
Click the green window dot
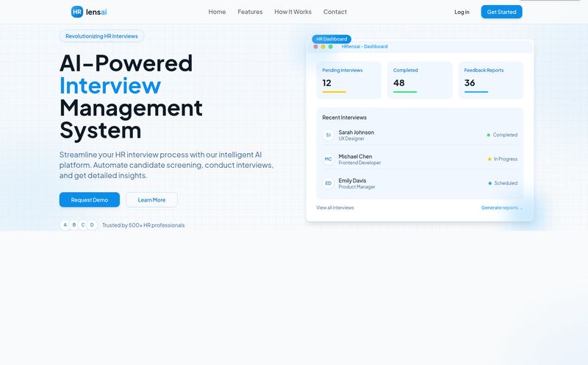click(x=330, y=46)
